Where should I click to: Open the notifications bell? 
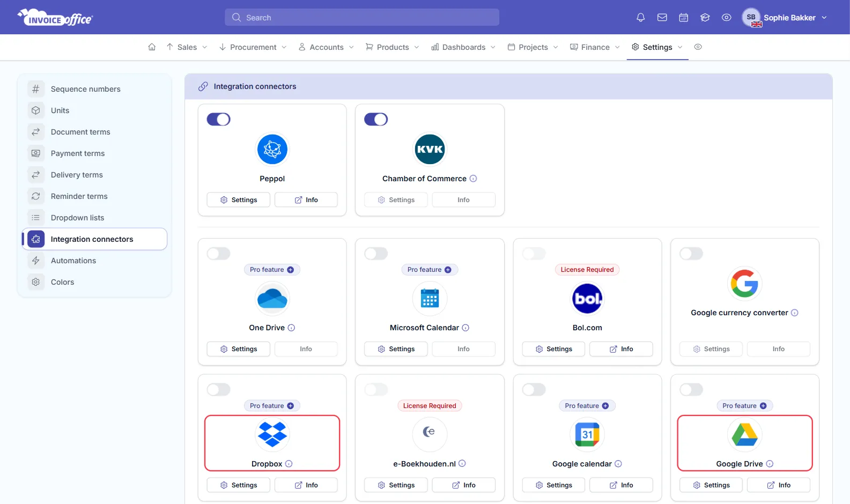(640, 18)
